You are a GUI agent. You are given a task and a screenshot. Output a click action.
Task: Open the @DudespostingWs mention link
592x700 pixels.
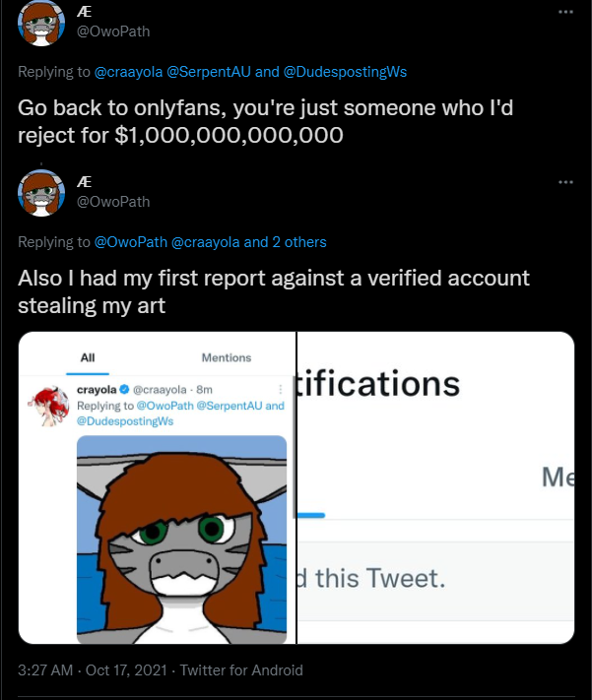click(x=359, y=72)
